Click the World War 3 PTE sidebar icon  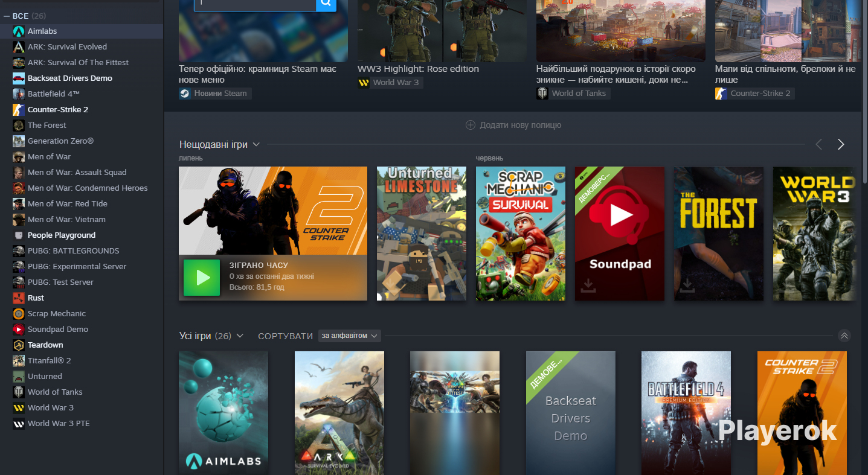click(x=19, y=423)
